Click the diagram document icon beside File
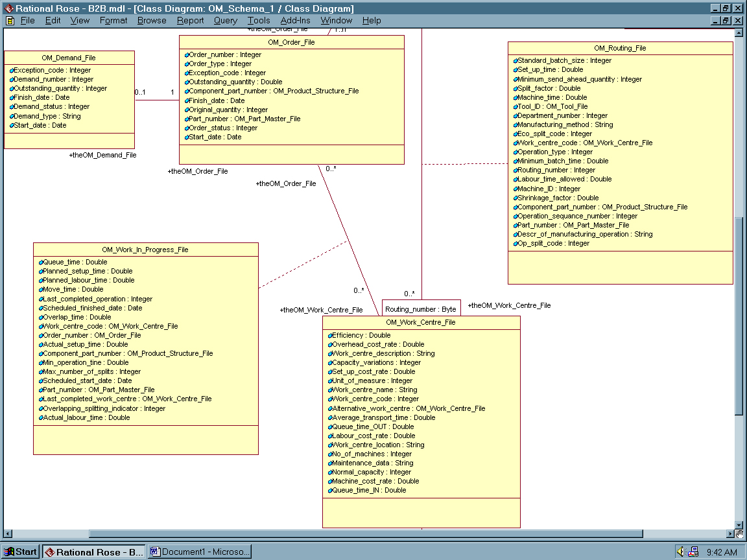747x560 pixels. (10, 21)
